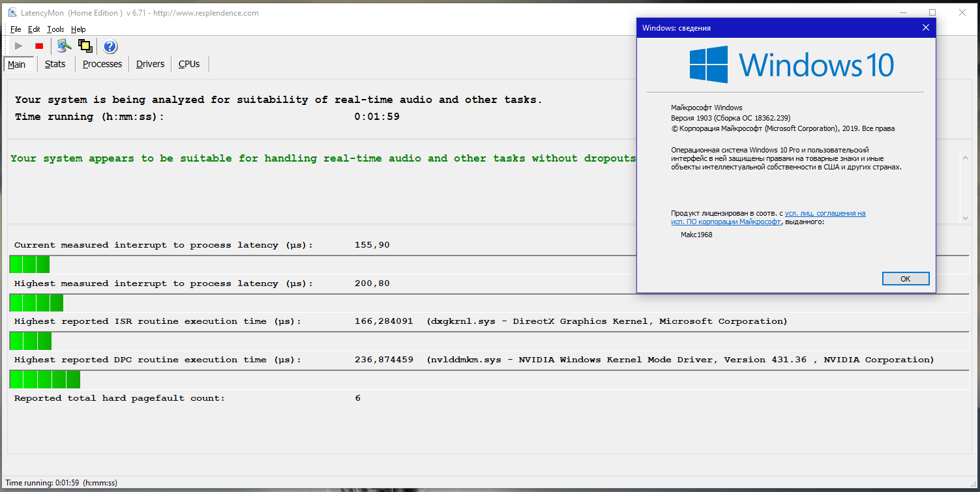
Task: Open the Tools menu
Action: pyautogui.click(x=55, y=29)
